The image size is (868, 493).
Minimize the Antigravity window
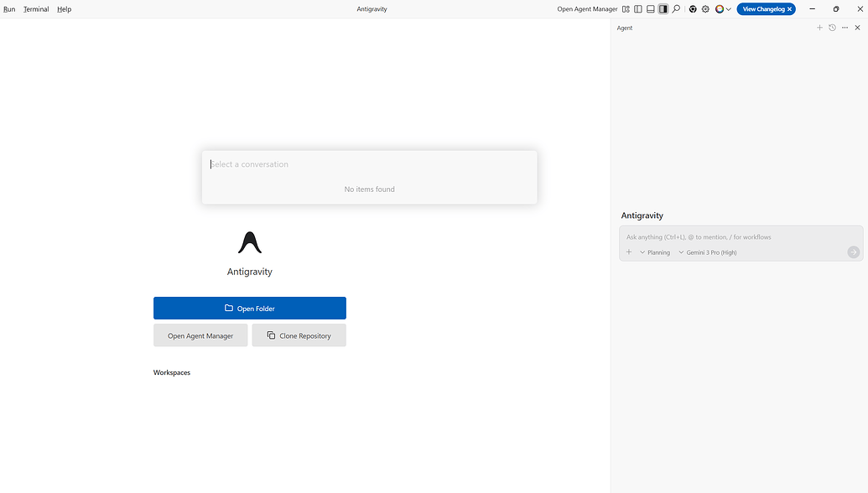[x=812, y=9]
